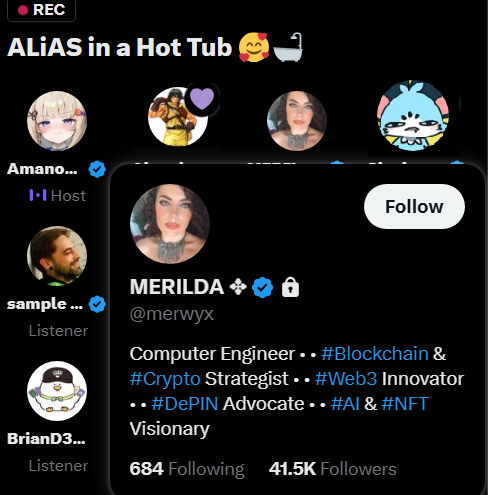Select the host Amano anime avatar

(57, 121)
